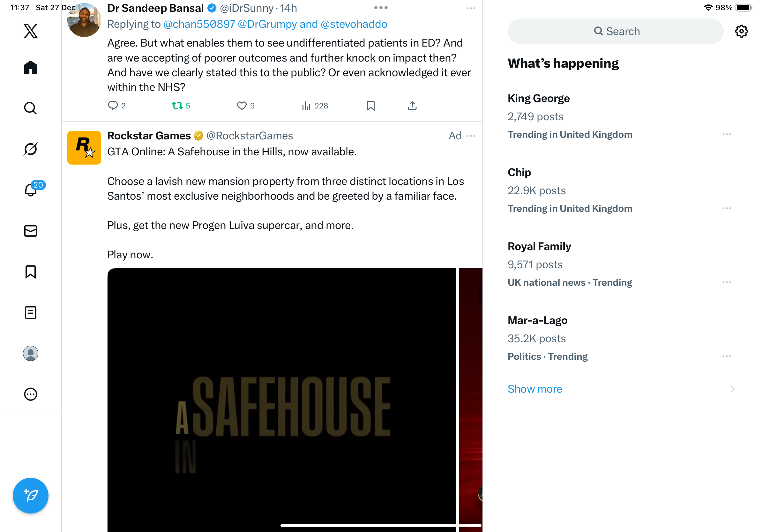The image size is (762, 532).
Task: Open Grok from the sidebar
Action: pos(31,149)
